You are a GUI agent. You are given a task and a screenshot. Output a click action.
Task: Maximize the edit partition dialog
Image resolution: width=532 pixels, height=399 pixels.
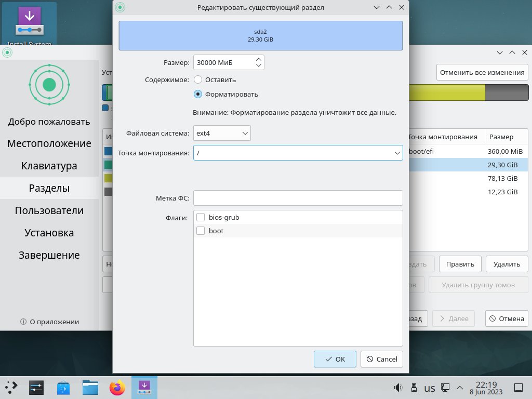[x=389, y=7]
